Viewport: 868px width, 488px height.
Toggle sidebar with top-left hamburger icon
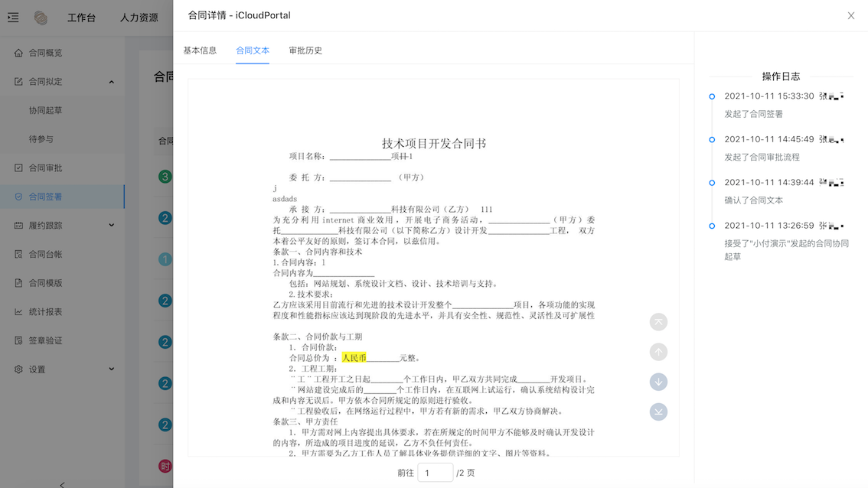tap(13, 18)
